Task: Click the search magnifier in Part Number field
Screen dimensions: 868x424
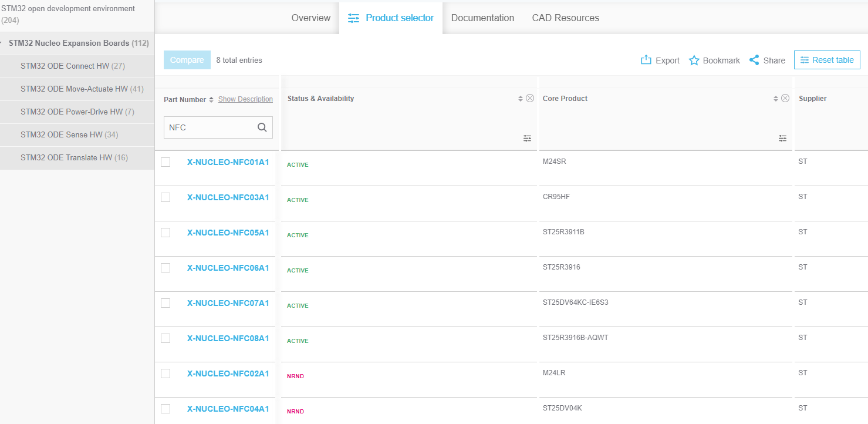Action: point(262,127)
